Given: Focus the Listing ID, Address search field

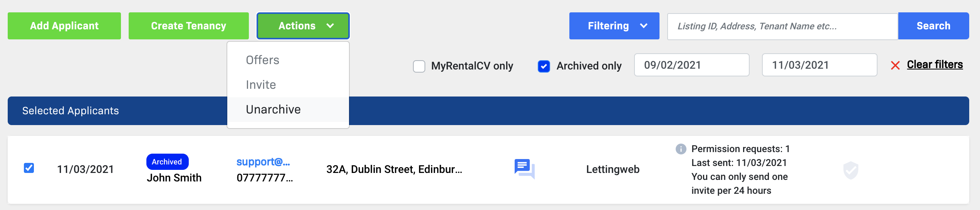Looking at the screenshot, I should [782, 26].
